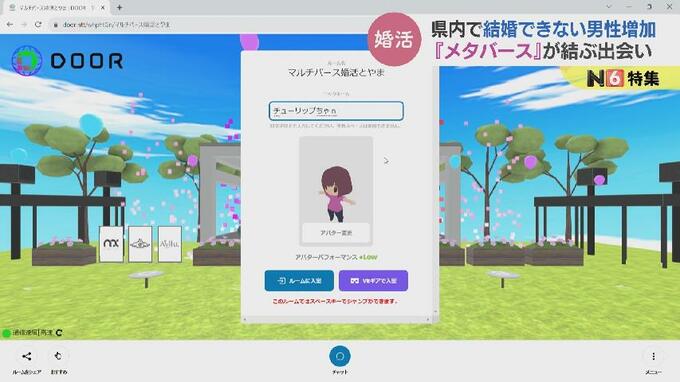This screenshot has width=680, height=382.
Task: Click the nx poster panel in scene
Action: [x=111, y=244]
